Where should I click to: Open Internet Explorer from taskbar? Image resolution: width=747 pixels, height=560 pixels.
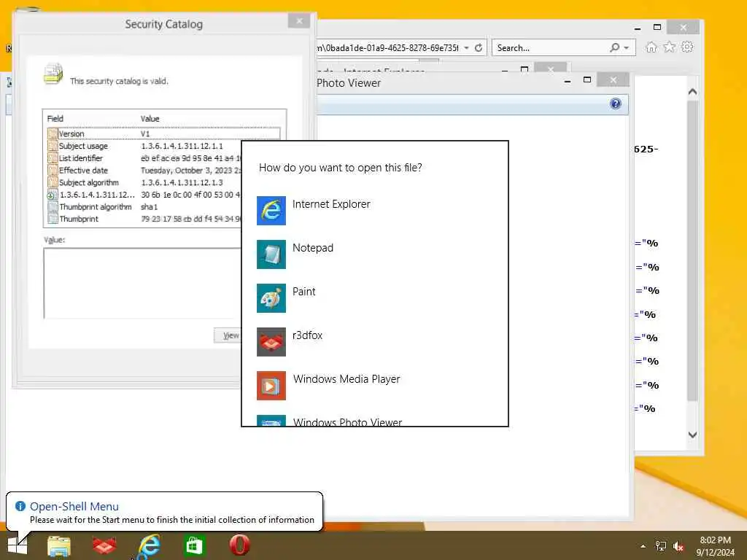(x=149, y=545)
